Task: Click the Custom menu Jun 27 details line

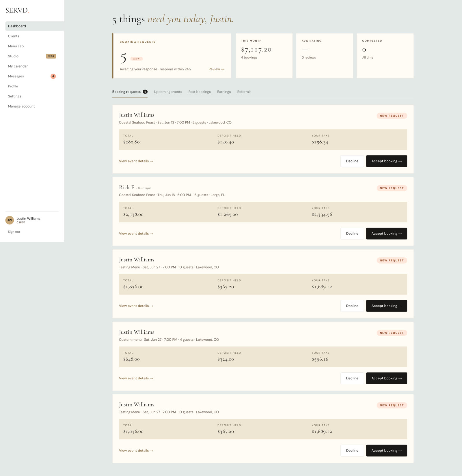Action: coord(169,340)
